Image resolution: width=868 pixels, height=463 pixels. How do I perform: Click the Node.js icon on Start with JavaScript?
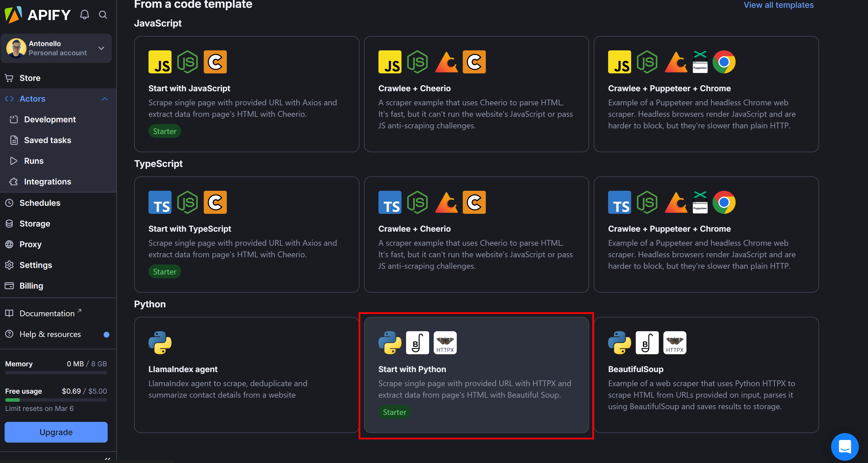(x=188, y=62)
